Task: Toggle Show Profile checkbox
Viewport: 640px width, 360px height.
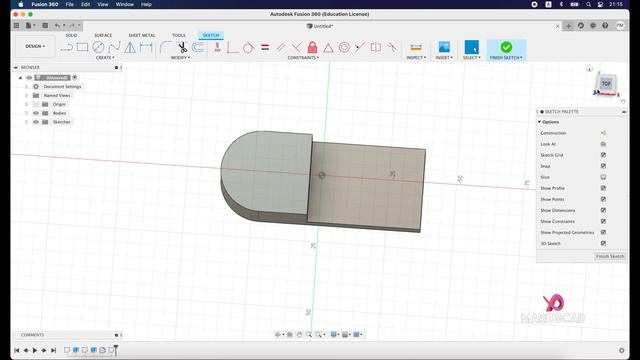Action: 603,188
